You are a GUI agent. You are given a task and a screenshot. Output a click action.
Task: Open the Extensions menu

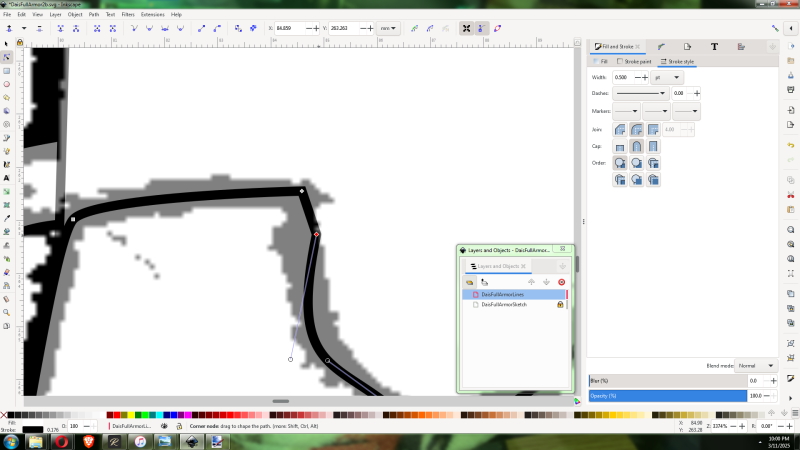click(x=153, y=15)
